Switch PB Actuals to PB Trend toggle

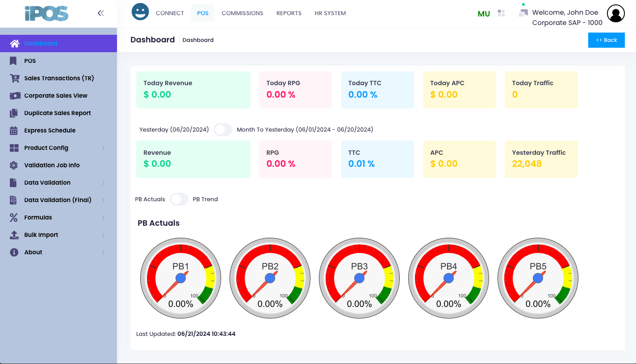pos(179,199)
